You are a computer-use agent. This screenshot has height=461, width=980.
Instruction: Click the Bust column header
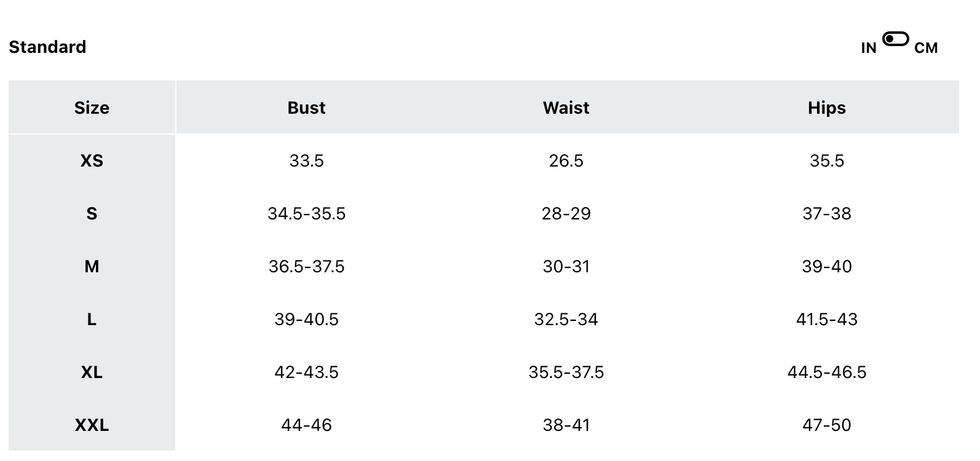(306, 108)
